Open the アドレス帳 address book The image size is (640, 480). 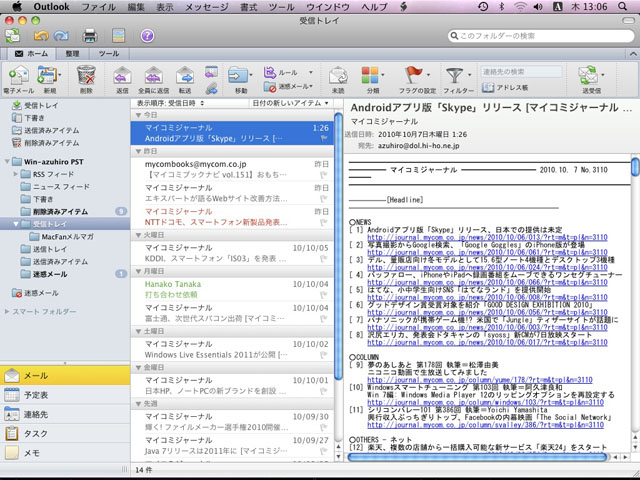(x=505, y=87)
